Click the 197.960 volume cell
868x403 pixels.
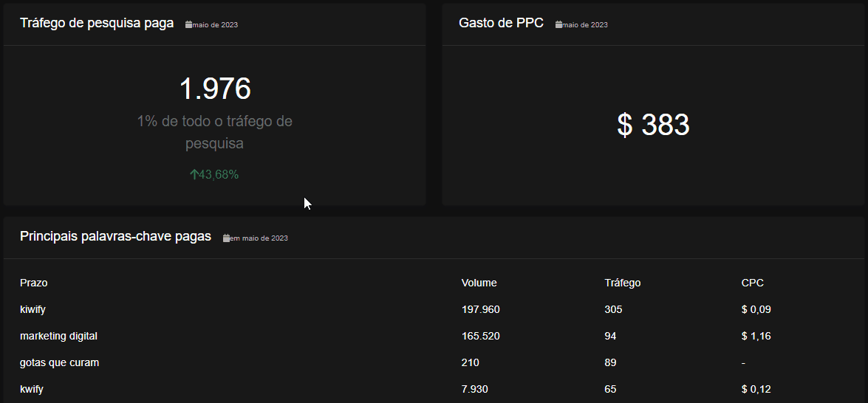point(480,309)
